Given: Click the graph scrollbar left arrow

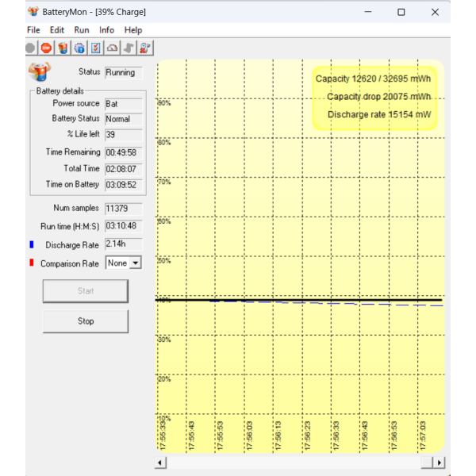Looking at the screenshot, I should [160, 463].
